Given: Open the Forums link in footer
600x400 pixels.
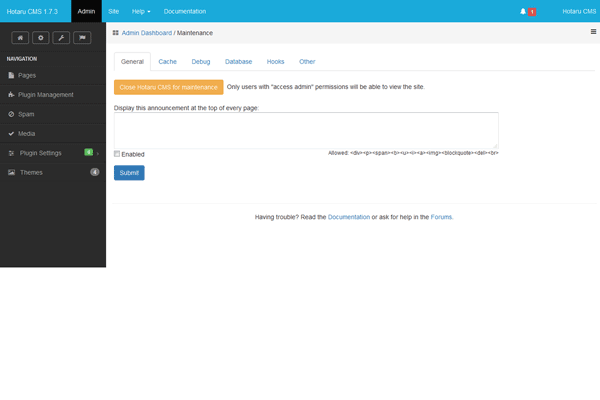Looking at the screenshot, I should pos(441,216).
